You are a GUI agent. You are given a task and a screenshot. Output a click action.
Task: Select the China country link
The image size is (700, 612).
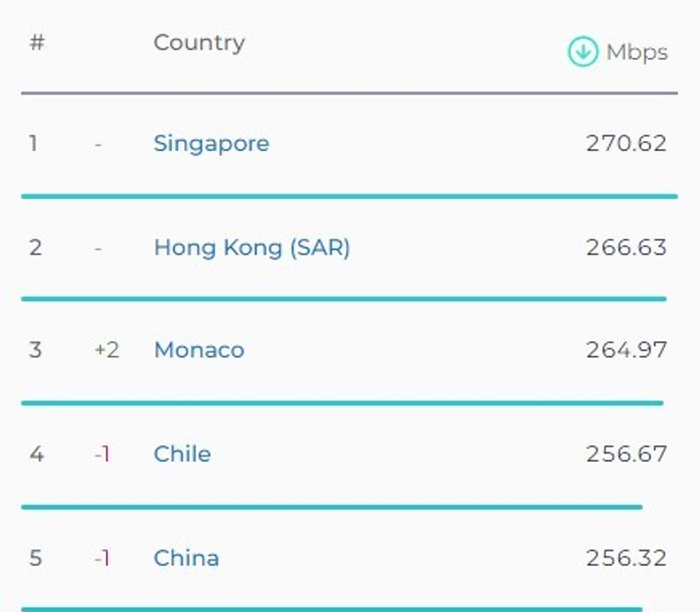pyautogui.click(x=186, y=558)
